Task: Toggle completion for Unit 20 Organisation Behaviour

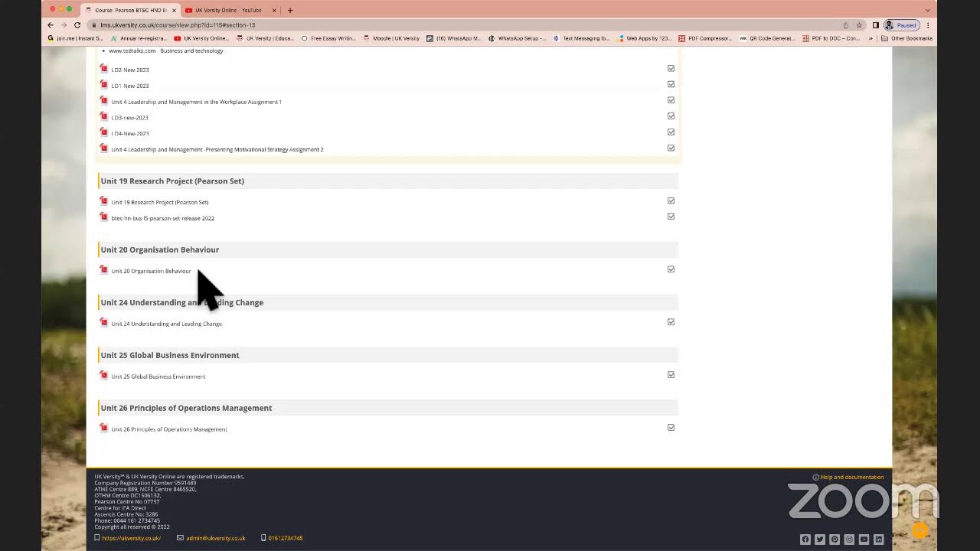Action: (671, 269)
